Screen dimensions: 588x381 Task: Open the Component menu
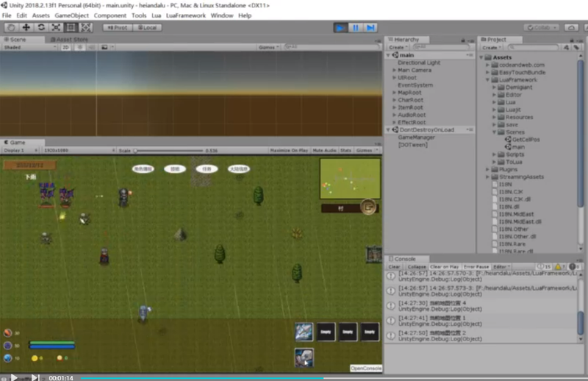click(x=110, y=15)
